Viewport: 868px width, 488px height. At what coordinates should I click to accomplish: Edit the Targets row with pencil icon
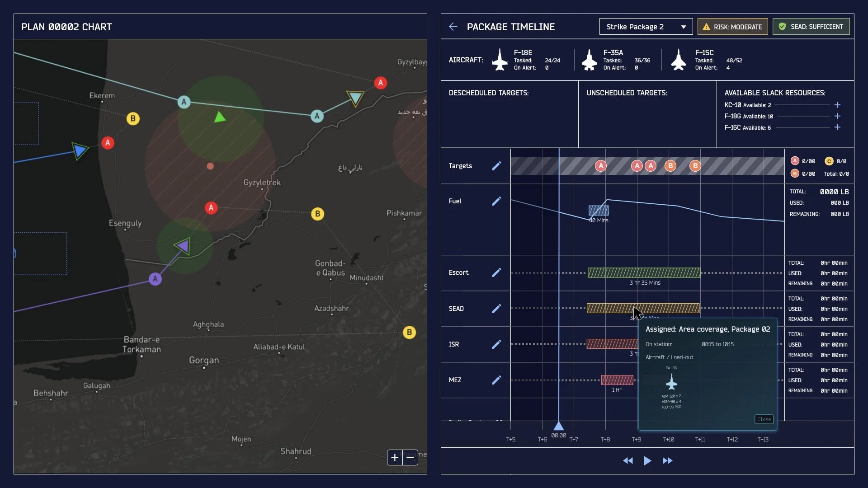pyautogui.click(x=496, y=166)
